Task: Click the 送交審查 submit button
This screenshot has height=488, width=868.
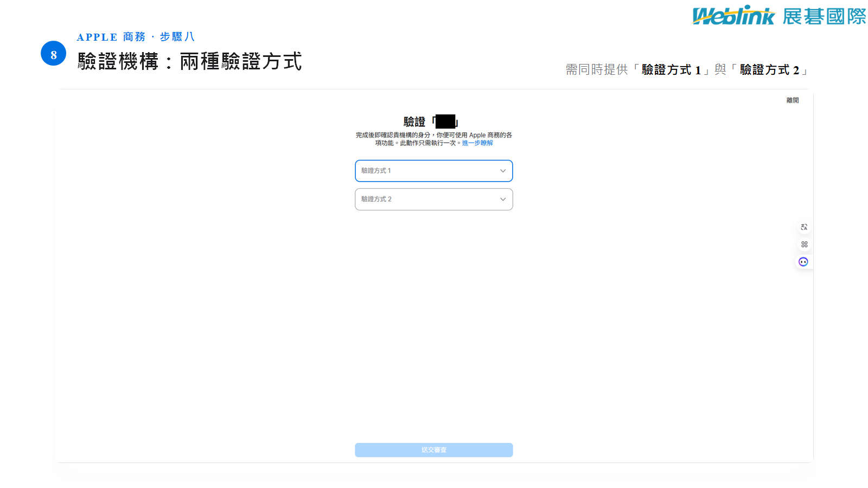Action: pos(434,450)
